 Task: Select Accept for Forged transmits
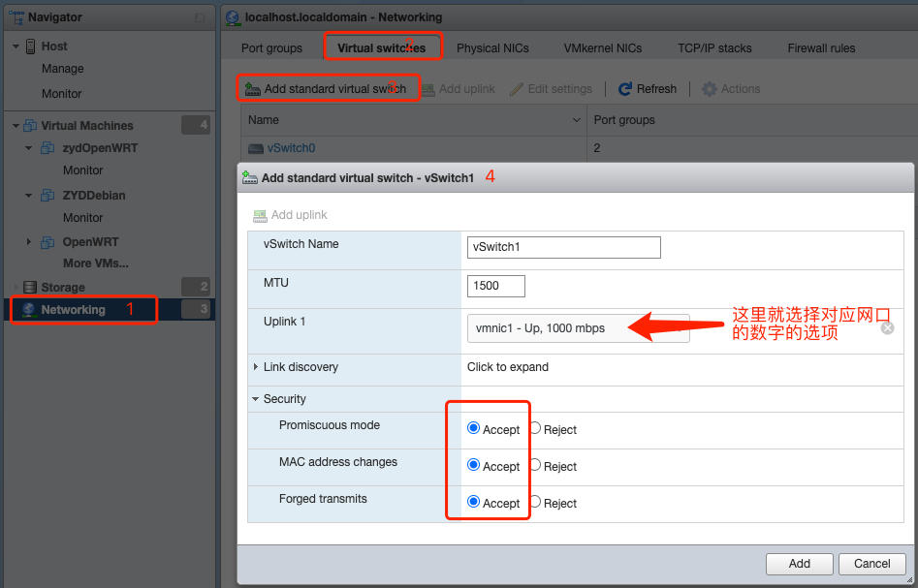(474, 502)
